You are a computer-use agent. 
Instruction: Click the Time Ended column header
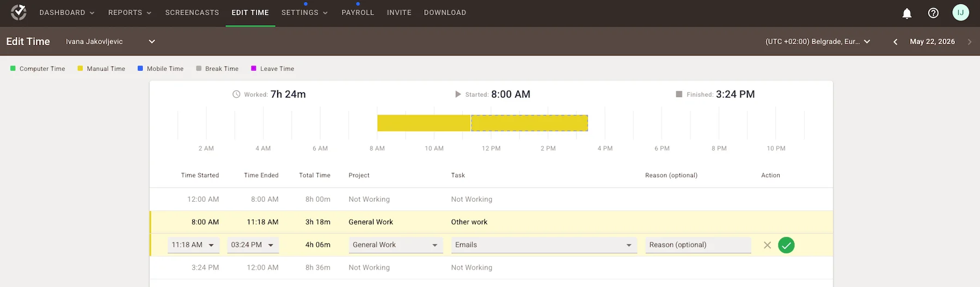click(261, 176)
